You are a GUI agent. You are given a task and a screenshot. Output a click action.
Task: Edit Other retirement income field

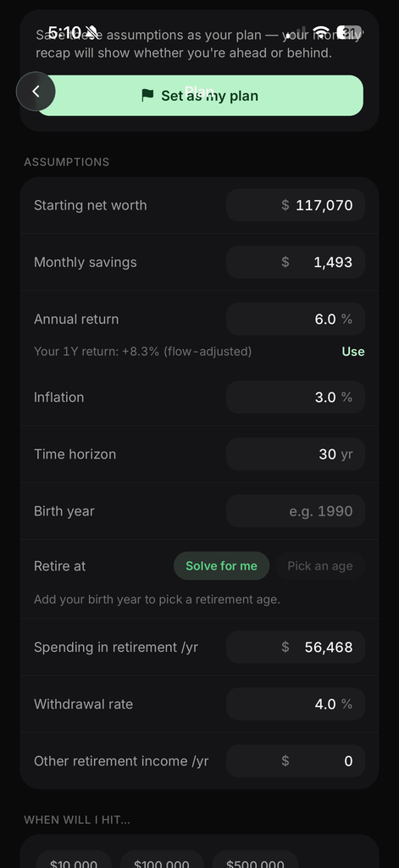296,761
